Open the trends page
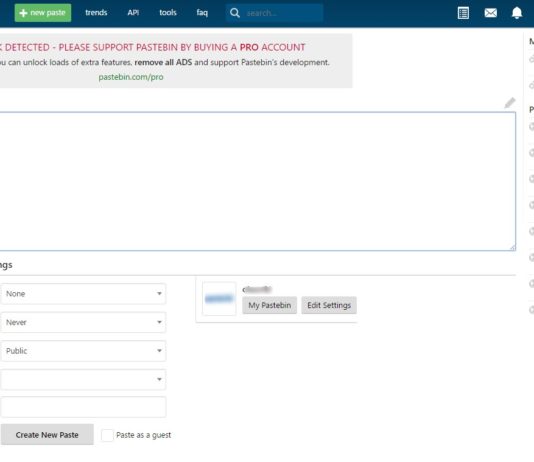 96,13
